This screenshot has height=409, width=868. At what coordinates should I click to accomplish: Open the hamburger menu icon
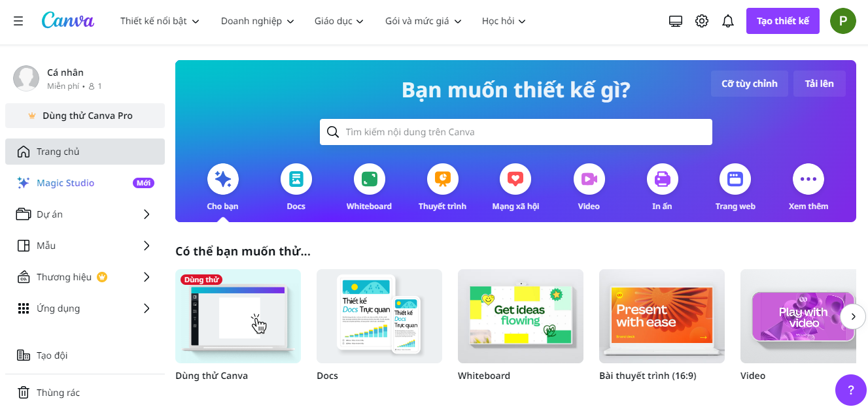tap(18, 21)
